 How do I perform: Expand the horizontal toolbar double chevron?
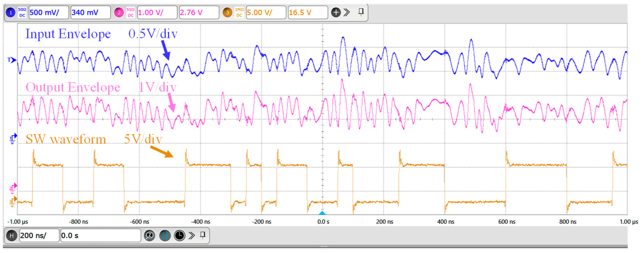coord(192,235)
